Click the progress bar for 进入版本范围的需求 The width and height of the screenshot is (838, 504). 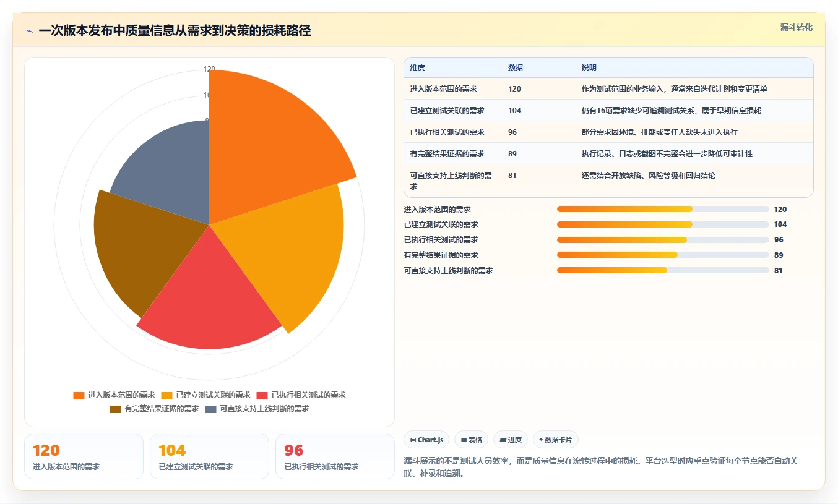pos(663,209)
